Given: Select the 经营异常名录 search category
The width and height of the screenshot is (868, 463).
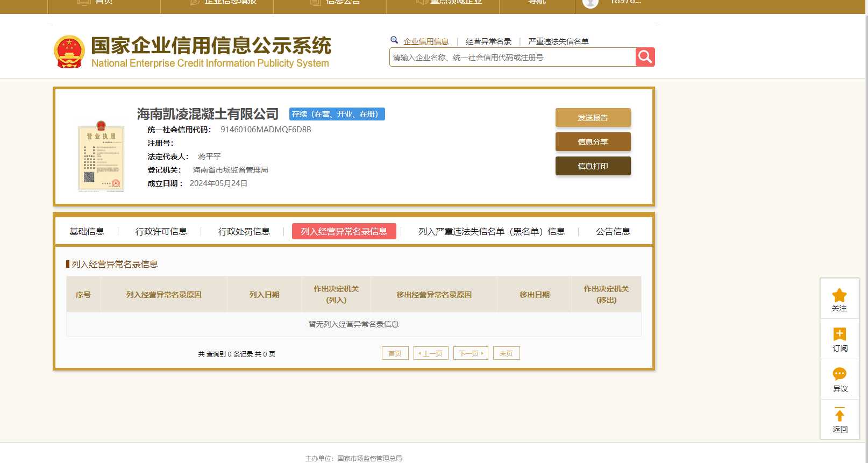Looking at the screenshot, I should 488,41.
